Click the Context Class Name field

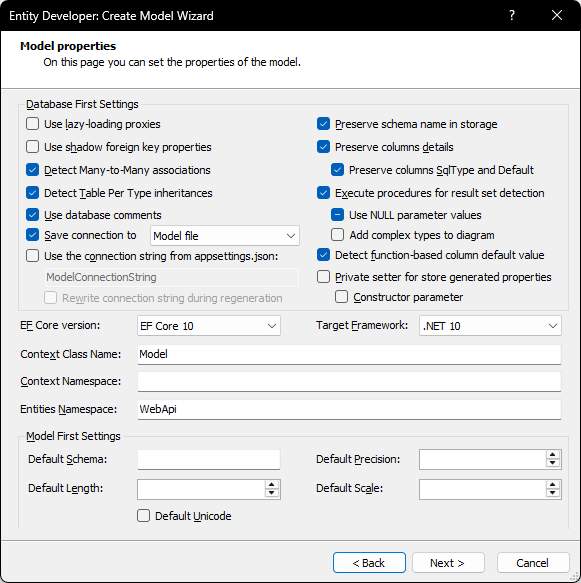coord(349,354)
